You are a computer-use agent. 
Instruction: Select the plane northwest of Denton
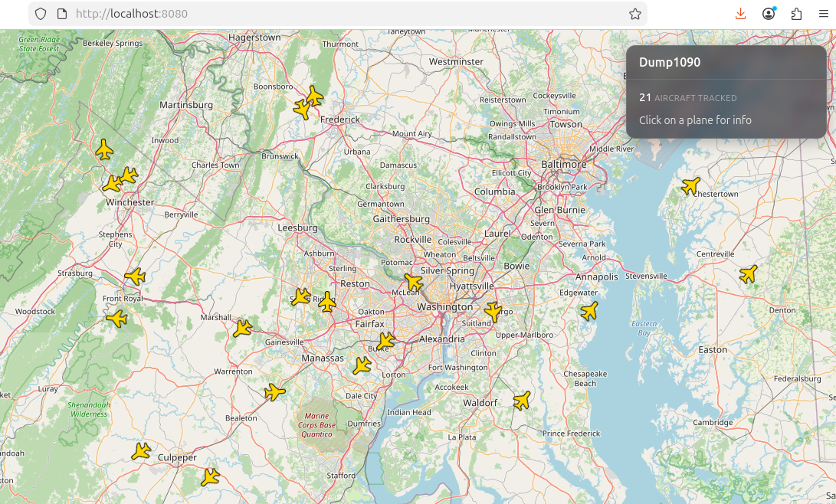pyautogui.click(x=749, y=274)
